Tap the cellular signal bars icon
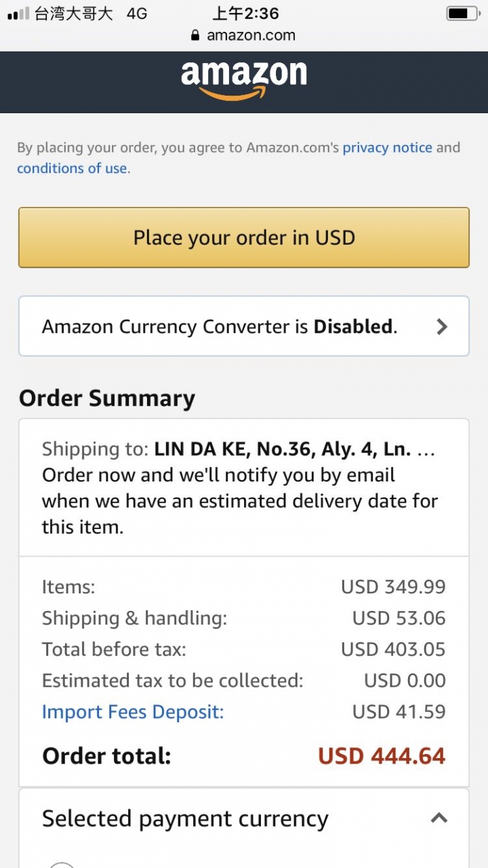The width and height of the screenshot is (488, 868). click(19, 13)
